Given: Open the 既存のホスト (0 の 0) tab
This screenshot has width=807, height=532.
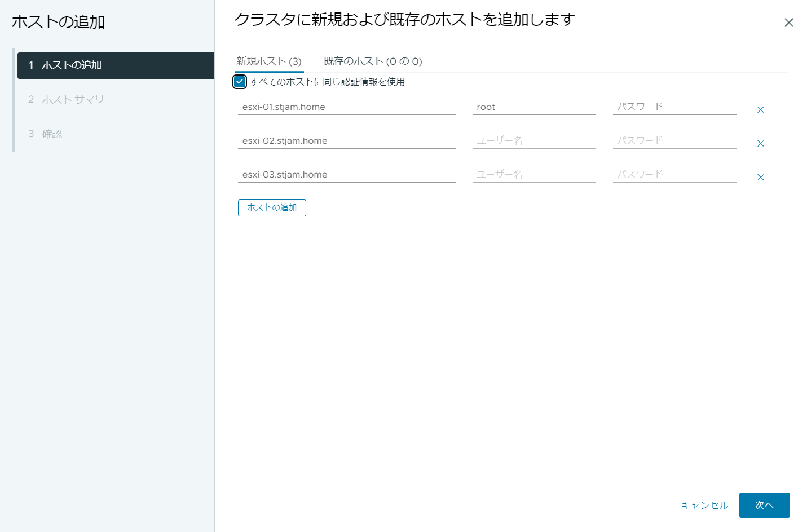Looking at the screenshot, I should tap(373, 61).
